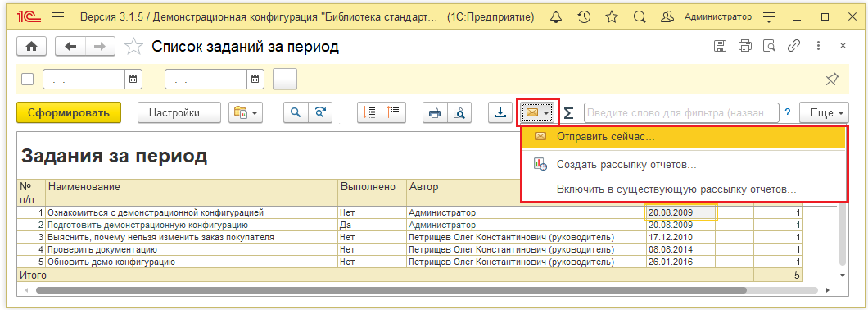The image size is (868, 310).
Task: Click the filter word input field
Action: (681, 112)
